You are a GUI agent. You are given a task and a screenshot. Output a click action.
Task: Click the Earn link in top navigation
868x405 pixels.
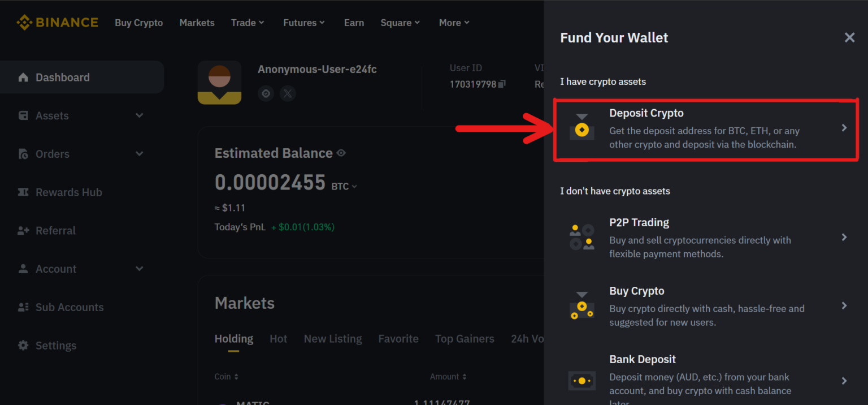pos(354,23)
